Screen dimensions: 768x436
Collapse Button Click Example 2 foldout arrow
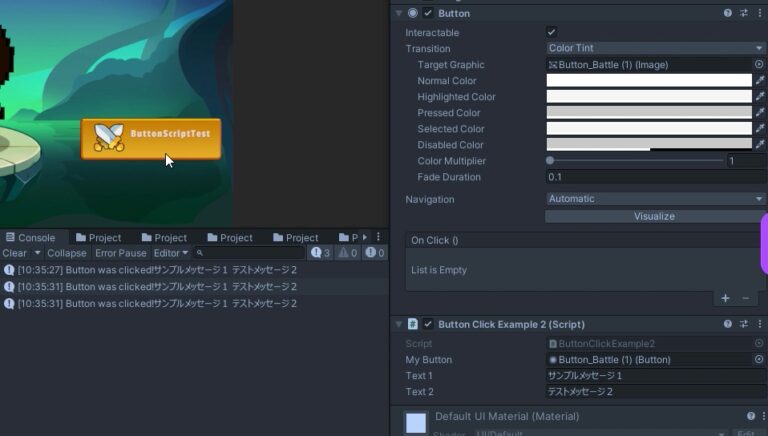tap(399, 324)
